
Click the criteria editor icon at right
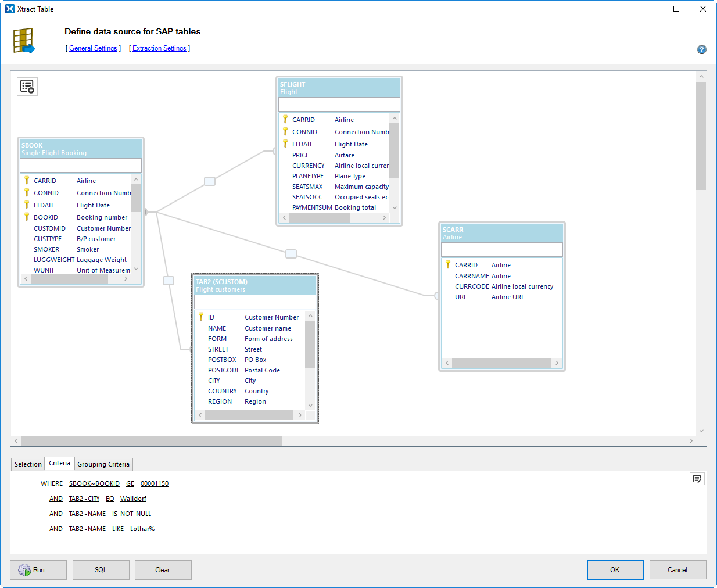pos(697,479)
